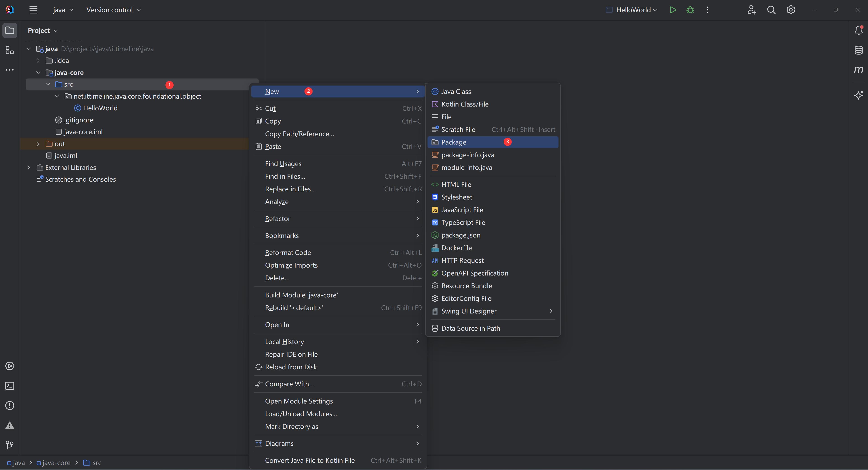Open Code With Me add-user icon
Image resolution: width=868 pixels, height=470 pixels.
click(751, 10)
